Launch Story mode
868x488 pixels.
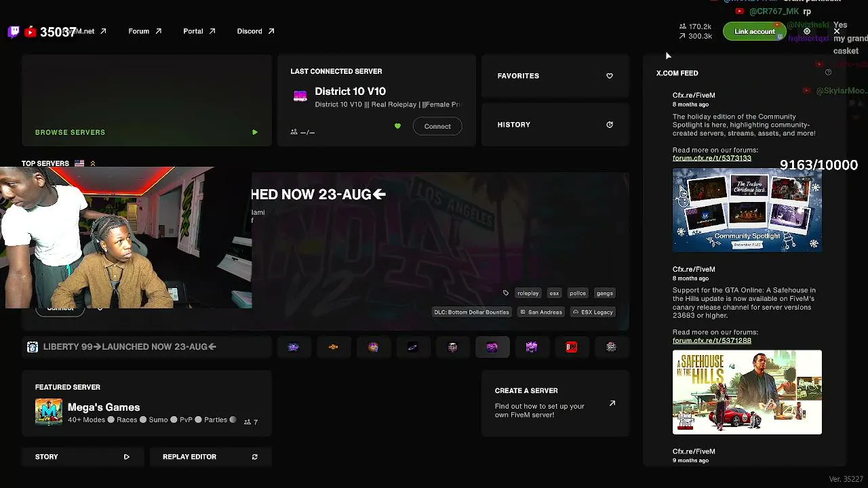[x=82, y=457]
